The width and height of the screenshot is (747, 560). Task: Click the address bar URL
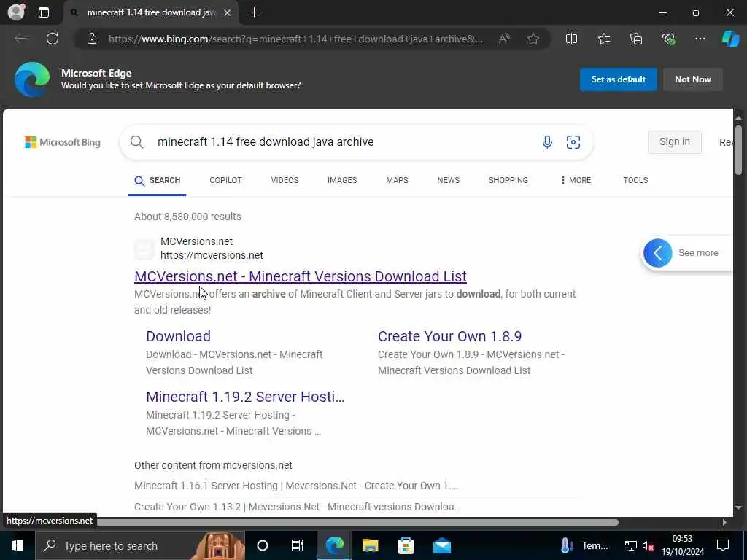click(295, 39)
